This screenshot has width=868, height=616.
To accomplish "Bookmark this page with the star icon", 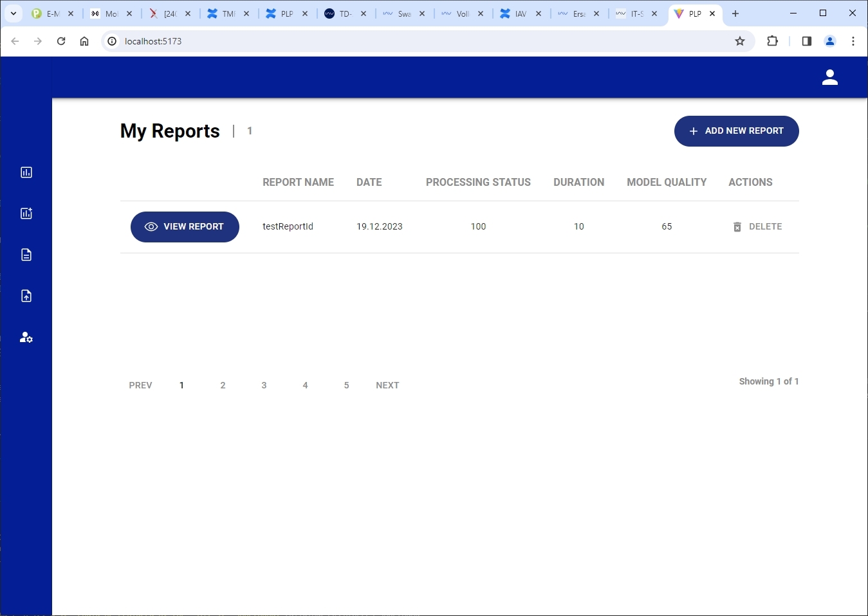I will [x=740, y=41].
